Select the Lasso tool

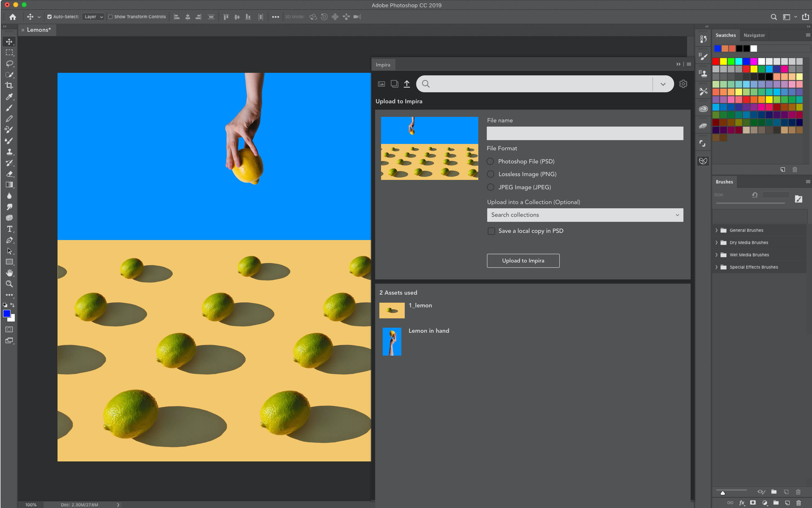[9, 64]
